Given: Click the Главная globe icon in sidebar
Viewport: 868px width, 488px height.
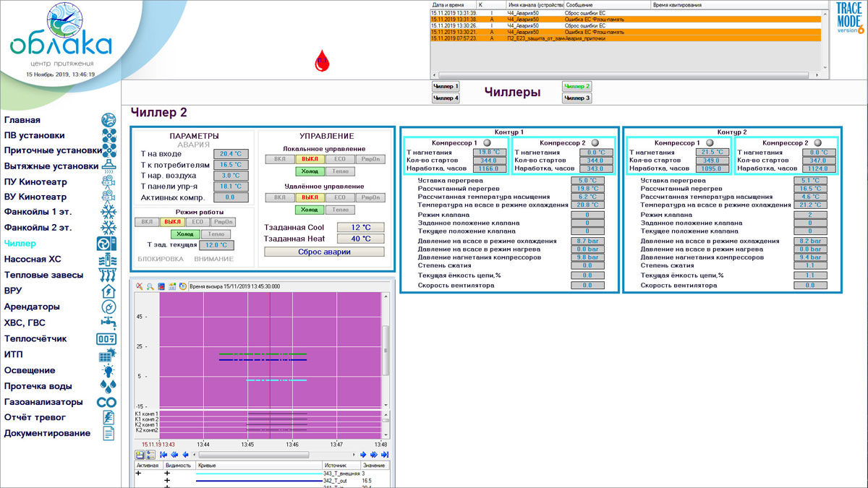Looking at the screenshot, I should click(x=108, y=120).
